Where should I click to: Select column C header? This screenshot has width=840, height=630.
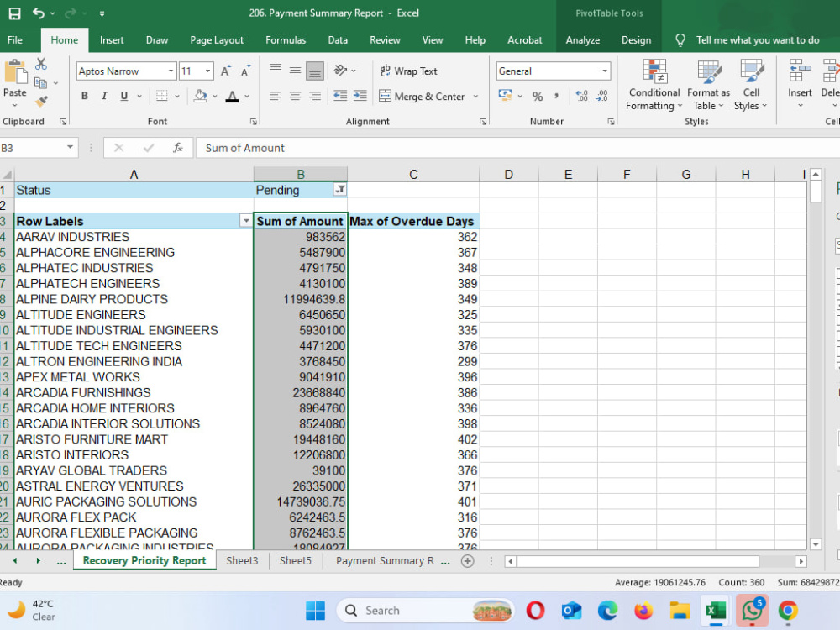coord(413,174)
